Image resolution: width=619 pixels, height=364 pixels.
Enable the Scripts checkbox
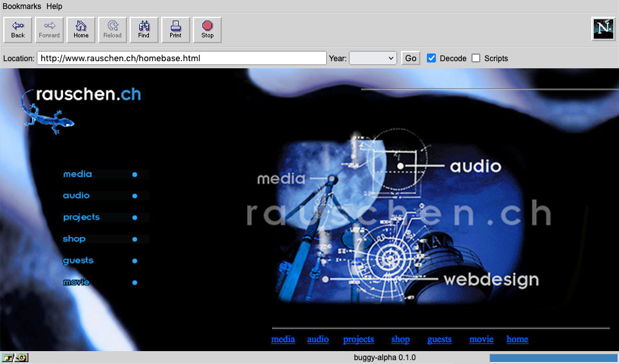click(476, 59)
